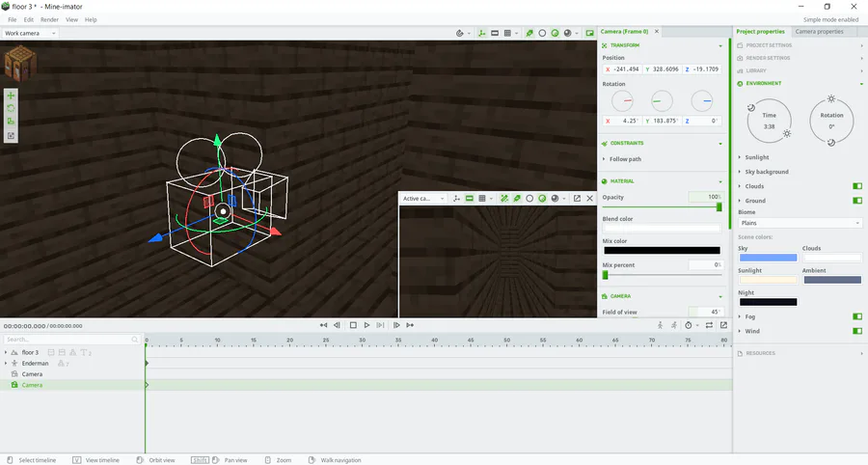Image resolution: width=868 pixels, height=465 pixels.
Task: Toggle the secondary view window icon
Action: pyautogui.click(x=589, y=33)
